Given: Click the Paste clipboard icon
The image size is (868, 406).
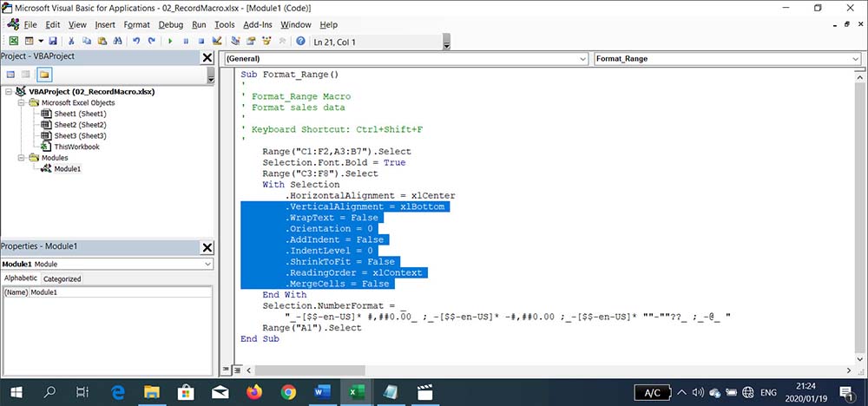Looking at the screenshot, I should pos(102,41).
